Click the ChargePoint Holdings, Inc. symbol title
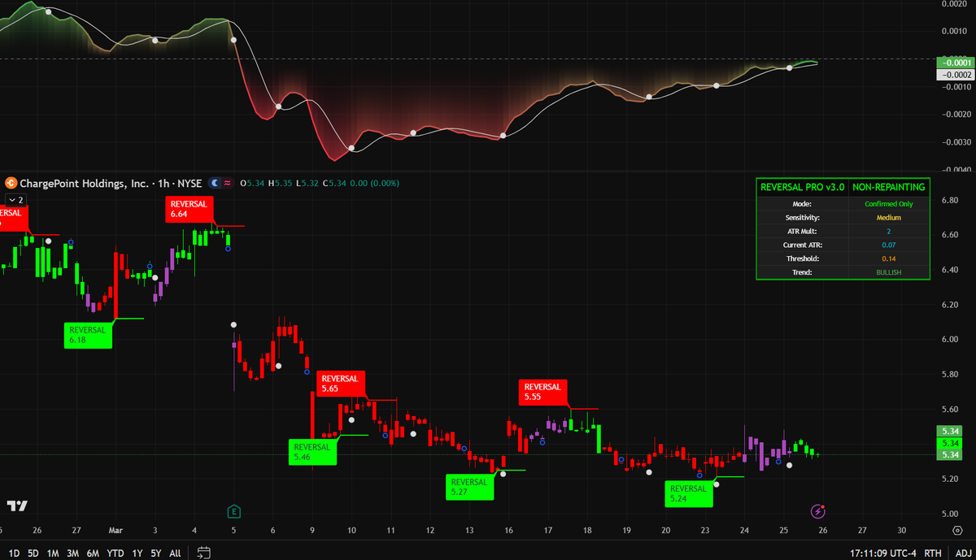976x560 pixels. point(83,184)
